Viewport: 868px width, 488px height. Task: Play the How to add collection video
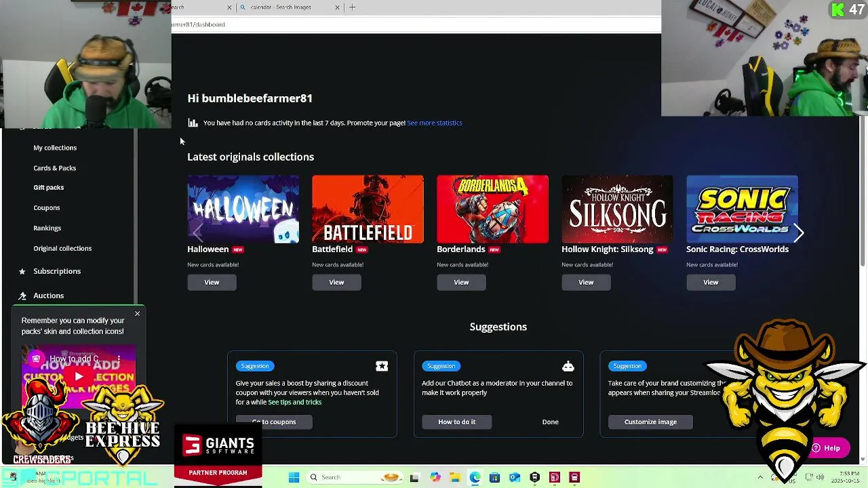79,377
